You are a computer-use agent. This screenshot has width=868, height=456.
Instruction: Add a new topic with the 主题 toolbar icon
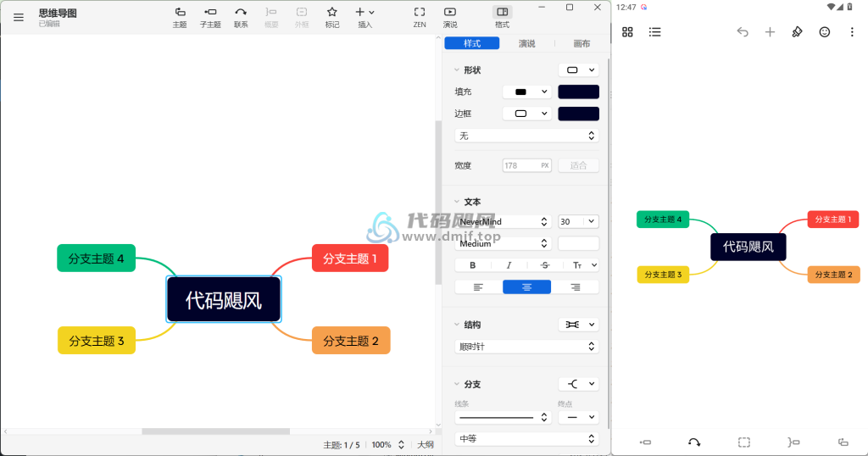click(180, 17)
